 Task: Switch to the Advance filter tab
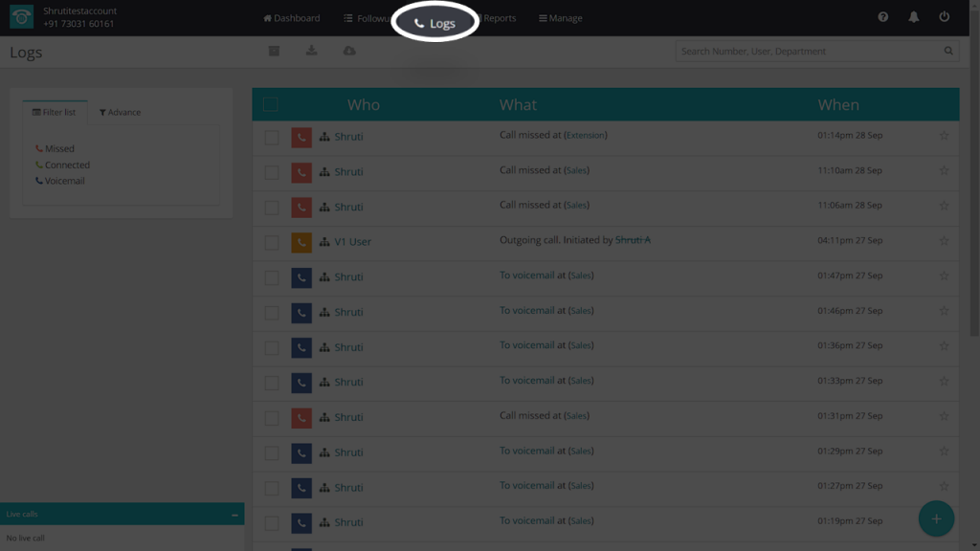point(122,112)
